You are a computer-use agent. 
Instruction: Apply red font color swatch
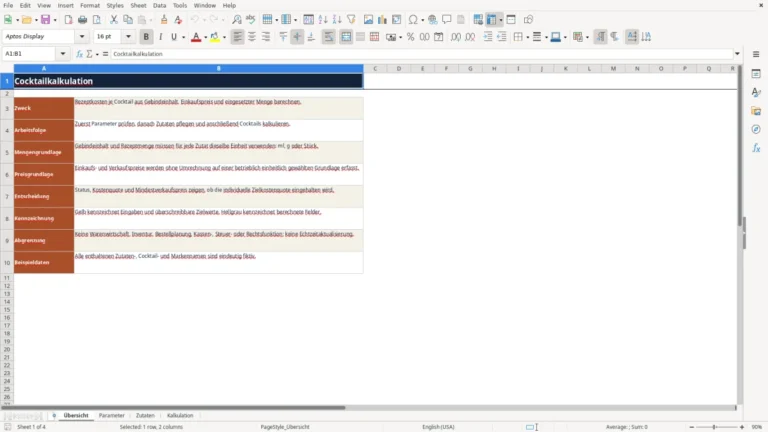point(196,37)
